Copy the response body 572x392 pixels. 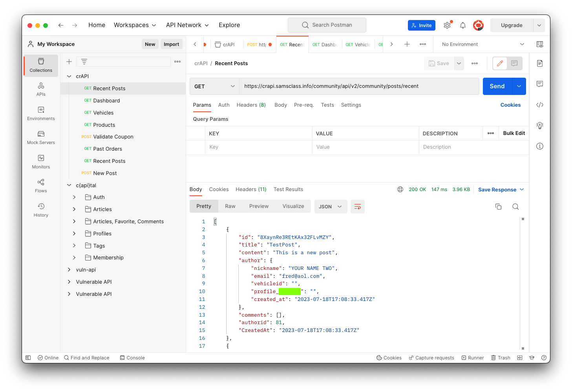coord(498,206)
